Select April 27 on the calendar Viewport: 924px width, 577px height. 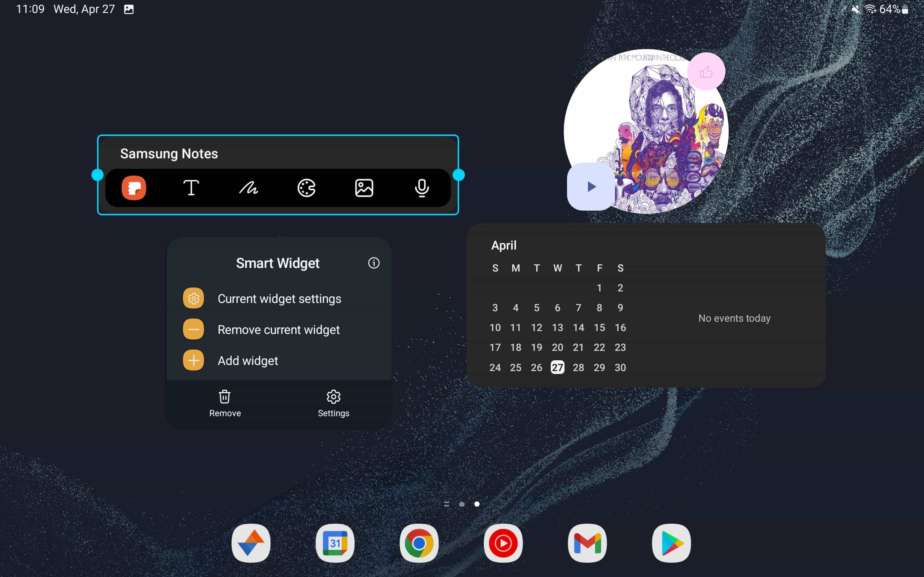(x=557, y=367)
